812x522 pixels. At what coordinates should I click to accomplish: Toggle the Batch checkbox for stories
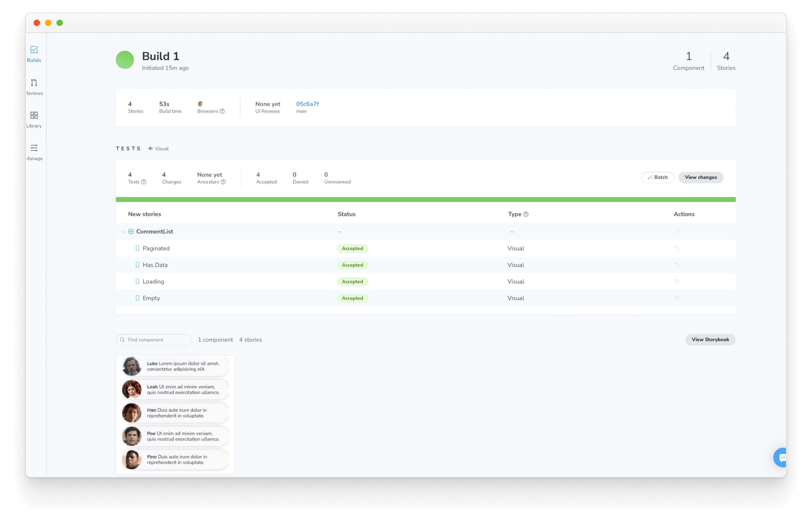pos(658,177)
